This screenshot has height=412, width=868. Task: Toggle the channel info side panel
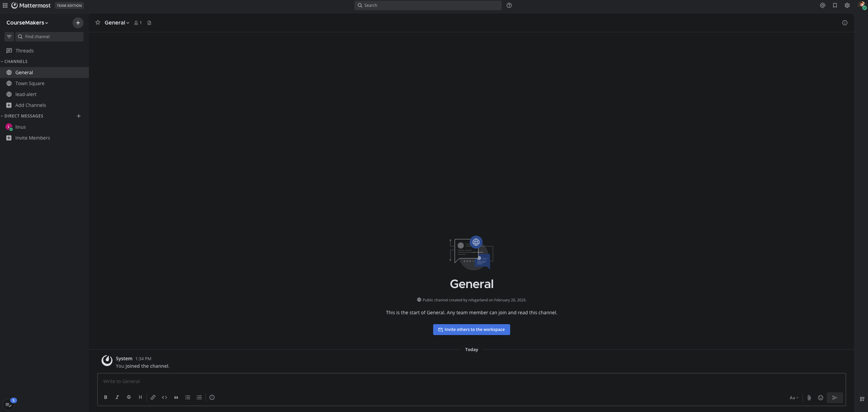pyautogui.click(x=844, y=23)
